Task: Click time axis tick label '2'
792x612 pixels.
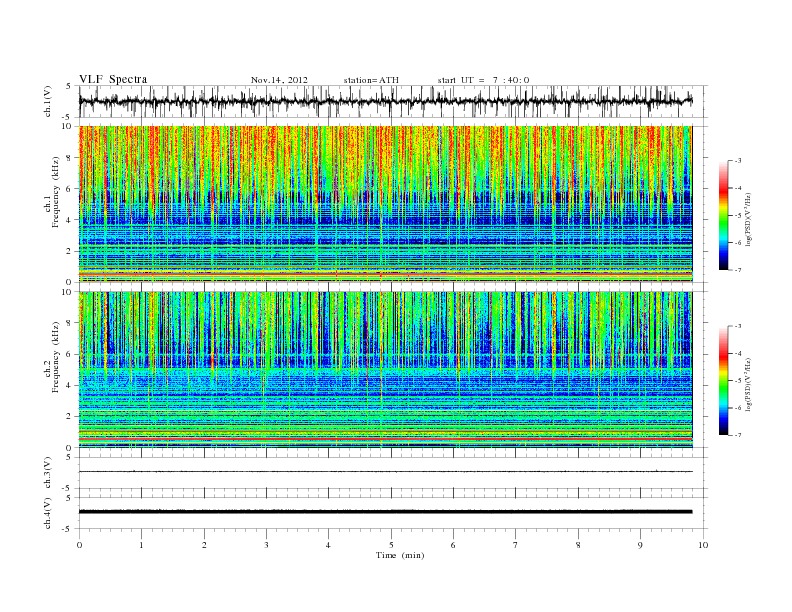Action: pyautogui.click(x=204, y=545)
